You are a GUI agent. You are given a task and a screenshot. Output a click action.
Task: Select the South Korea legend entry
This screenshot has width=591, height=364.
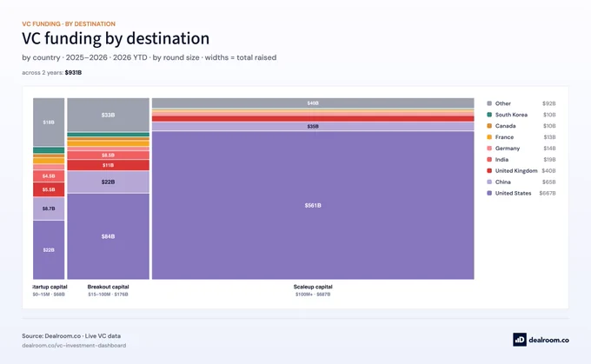pyautogui.click(x=521, y=115)
